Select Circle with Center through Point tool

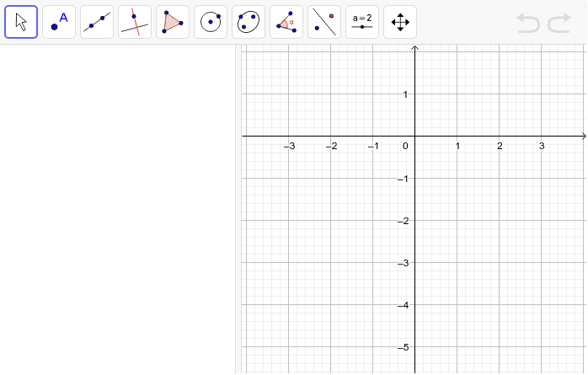[x=211, y=22]
